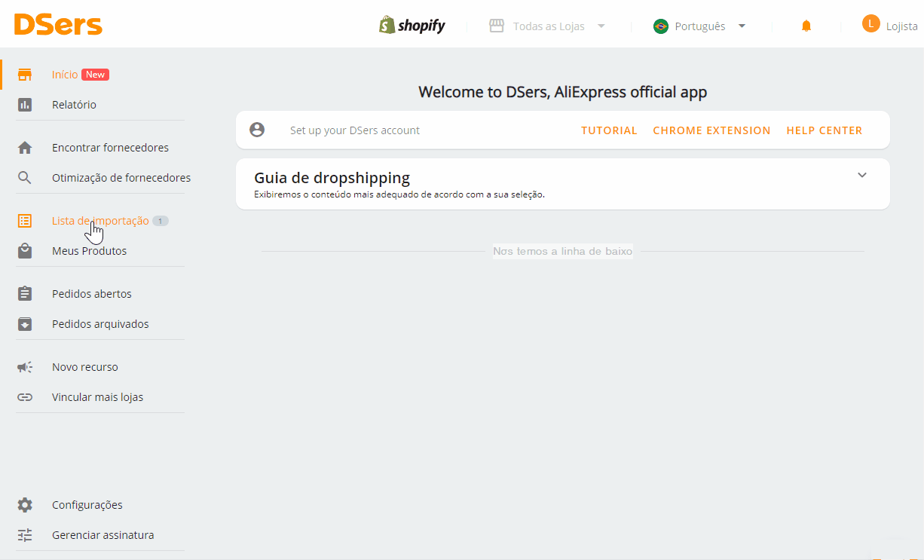
Task: Click the Welcome to DSers heading
Action: pyautogui.click(x=563, y=92)
